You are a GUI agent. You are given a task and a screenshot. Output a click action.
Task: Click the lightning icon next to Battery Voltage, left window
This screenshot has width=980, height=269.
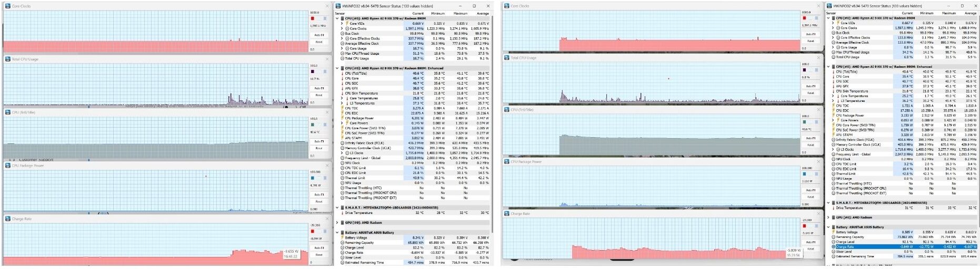(342, 237)
